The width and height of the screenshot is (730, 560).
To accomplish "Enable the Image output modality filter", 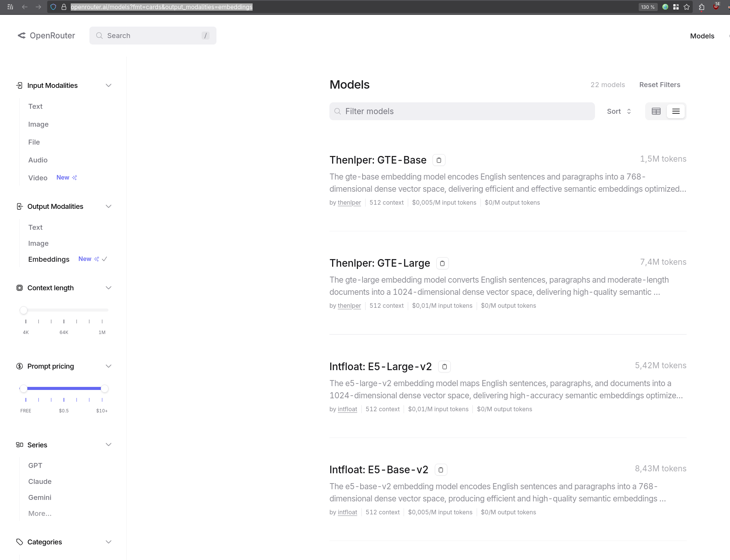I will 38,243.
